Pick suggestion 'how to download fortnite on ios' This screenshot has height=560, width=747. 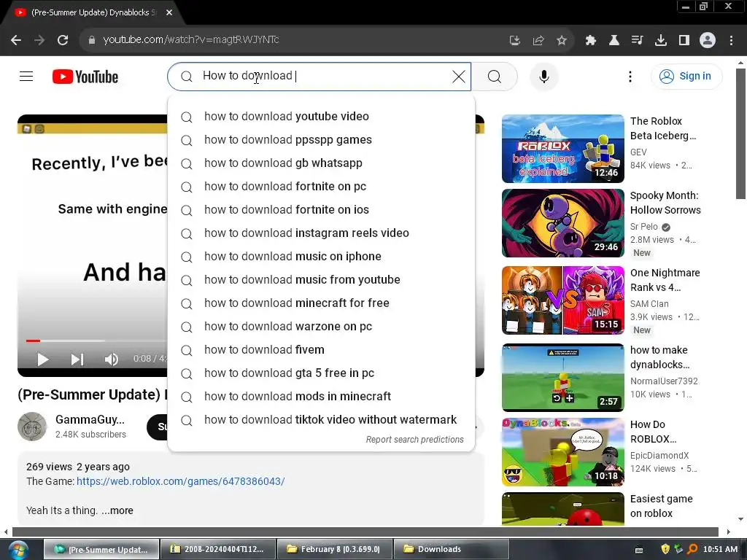tap(321, 209)
